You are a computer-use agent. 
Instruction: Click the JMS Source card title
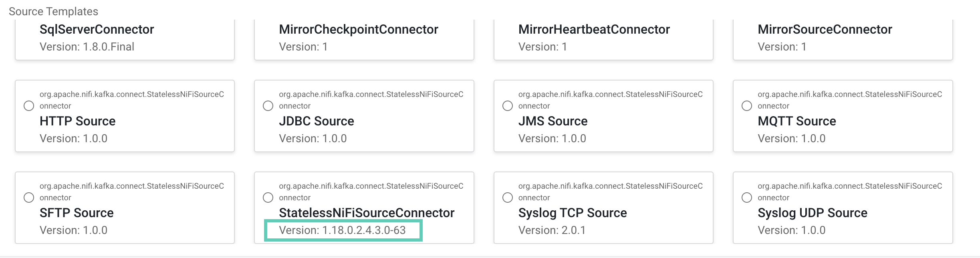coord(553,121)
